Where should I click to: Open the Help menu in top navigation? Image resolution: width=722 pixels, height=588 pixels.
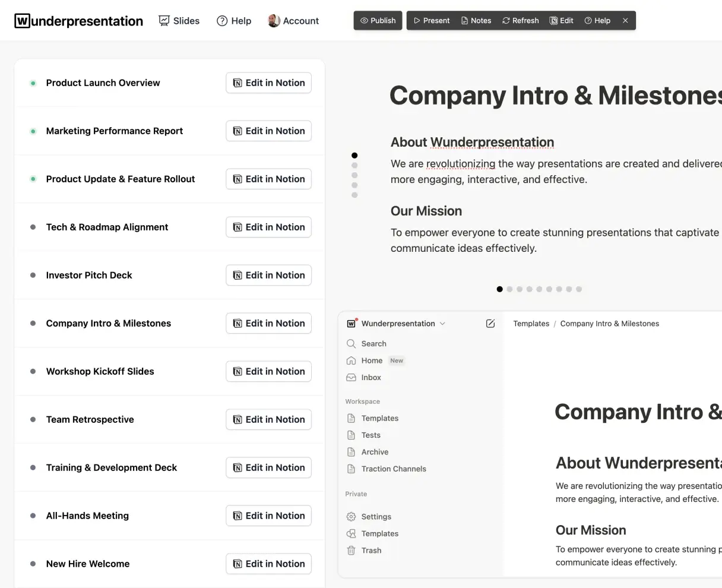coord(234,21)
